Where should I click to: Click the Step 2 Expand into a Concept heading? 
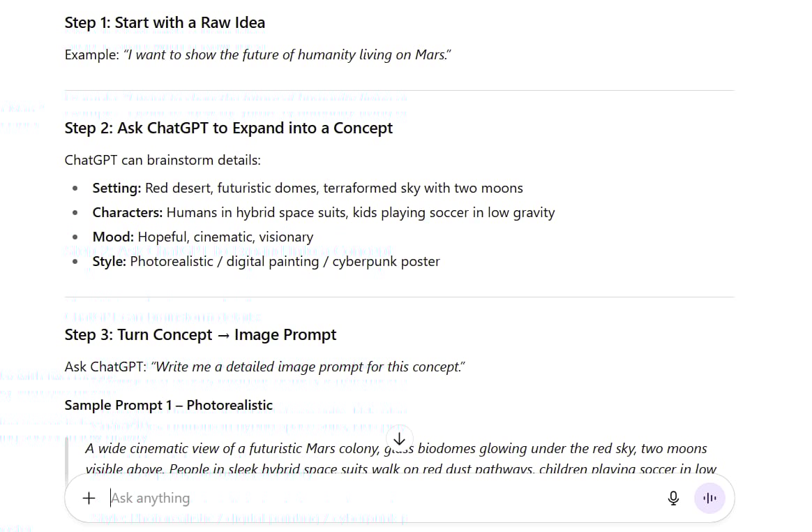point(228,128)
